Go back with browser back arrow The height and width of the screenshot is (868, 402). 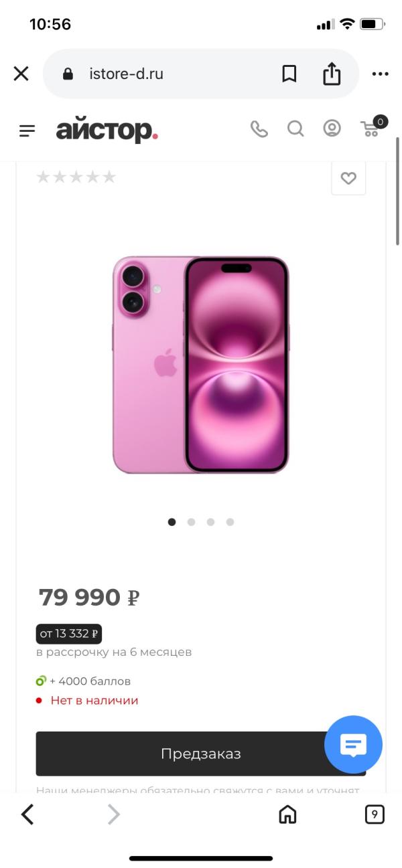pos(27,814)
